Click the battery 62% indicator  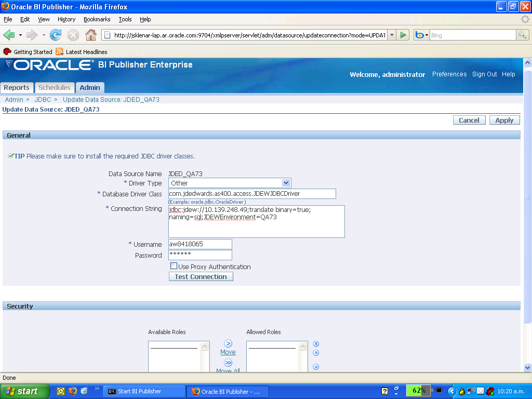click(419, 391)
